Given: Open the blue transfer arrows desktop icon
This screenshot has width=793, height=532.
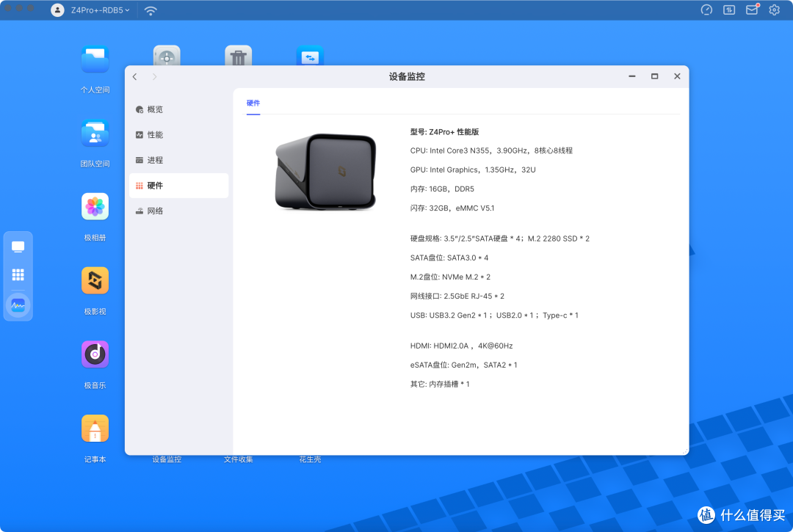Looking at the screenshot, I should pos(310,56).
